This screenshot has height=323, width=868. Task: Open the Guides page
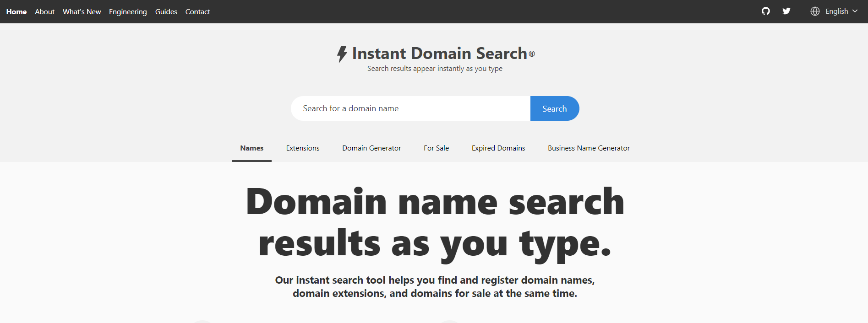click(x=166, y=11)
